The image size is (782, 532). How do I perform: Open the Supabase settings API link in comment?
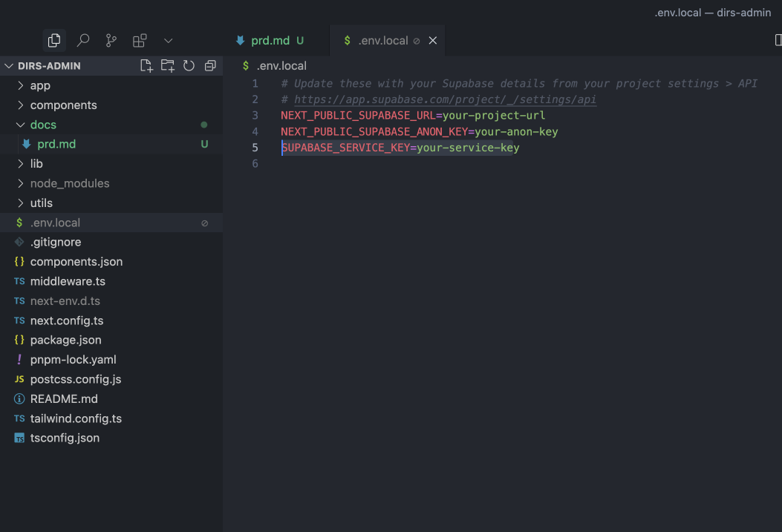pos(445,99)
